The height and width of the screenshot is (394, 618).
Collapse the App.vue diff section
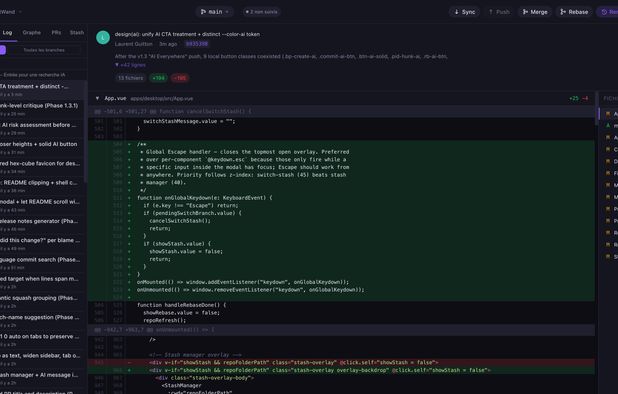97,98
